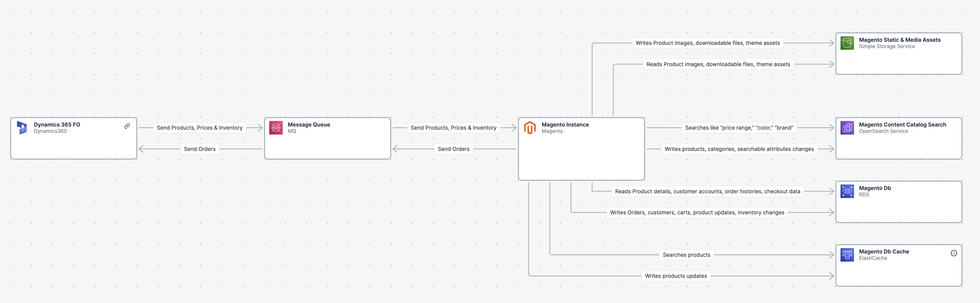Viewport: 980px width, 303px height.
Task: Select the 'Send Orders' label between Dynamics and MQ
Action: (199, 149)
